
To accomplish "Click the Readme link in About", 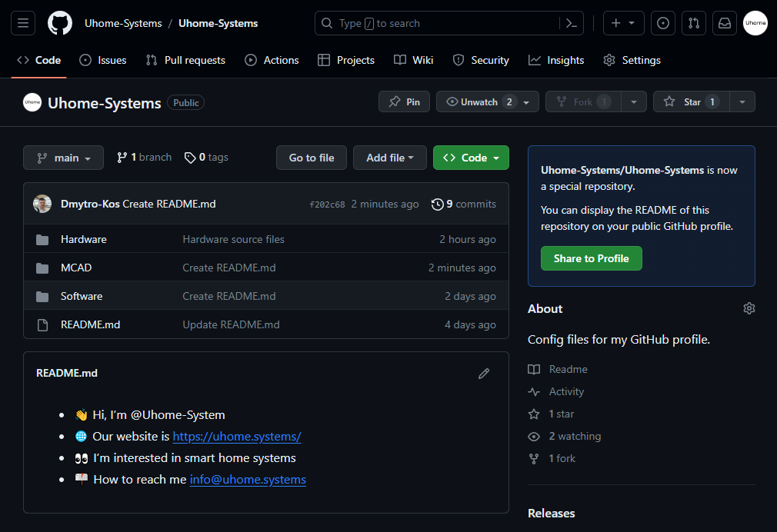I will click(558, 370).
